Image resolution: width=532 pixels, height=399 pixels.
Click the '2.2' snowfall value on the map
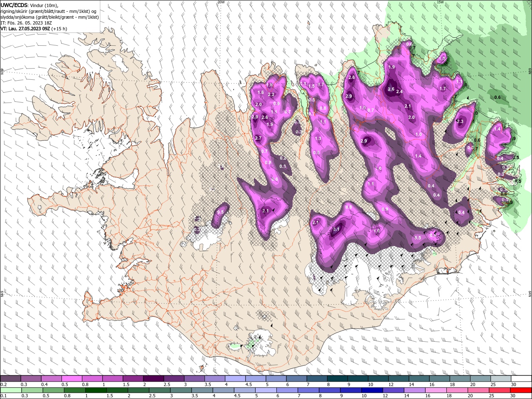tap(271, 94)
